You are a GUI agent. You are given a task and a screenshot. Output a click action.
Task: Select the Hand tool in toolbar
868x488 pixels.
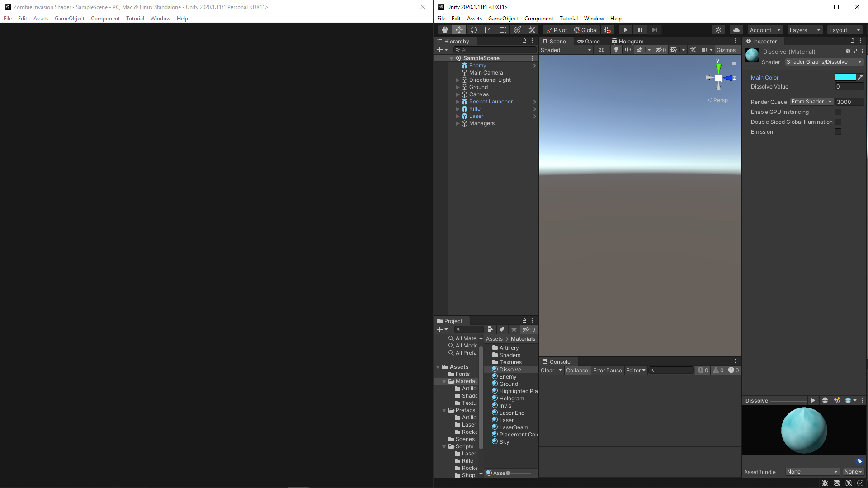pos(445,30)
